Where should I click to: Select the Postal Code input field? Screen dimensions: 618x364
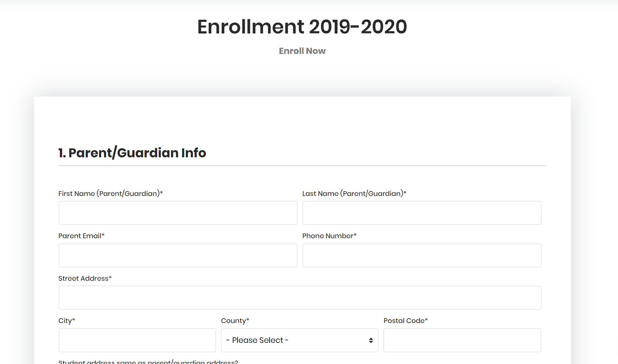pos(462,340)
